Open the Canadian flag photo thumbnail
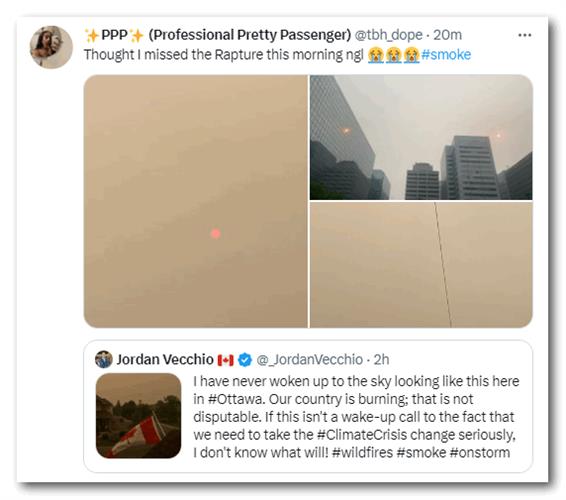This screenshot has height=500, width=566. (139, 416)
